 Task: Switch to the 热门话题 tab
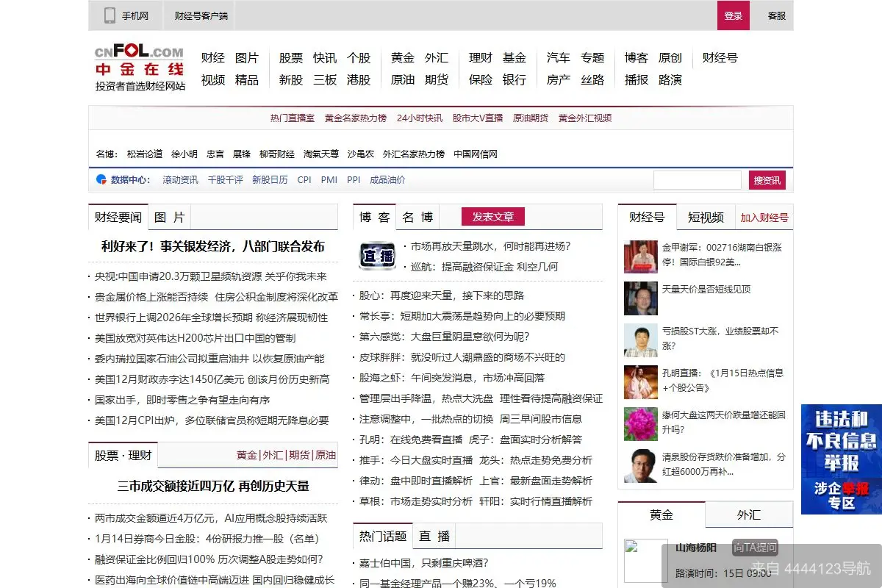coord(383,537)
